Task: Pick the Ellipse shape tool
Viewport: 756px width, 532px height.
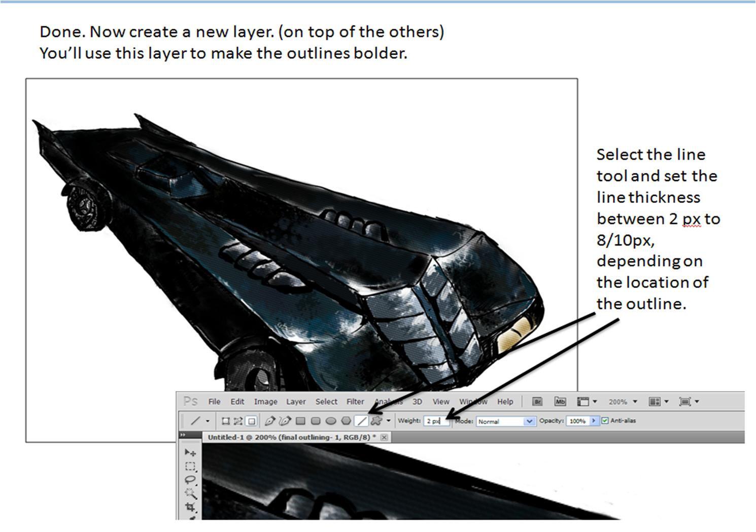Action: pyautogui.click(x=331, y=421)
